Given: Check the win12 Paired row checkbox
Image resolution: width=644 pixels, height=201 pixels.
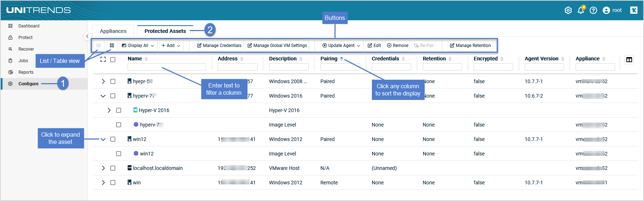Looking at the screenshot, I should point(113,139).
